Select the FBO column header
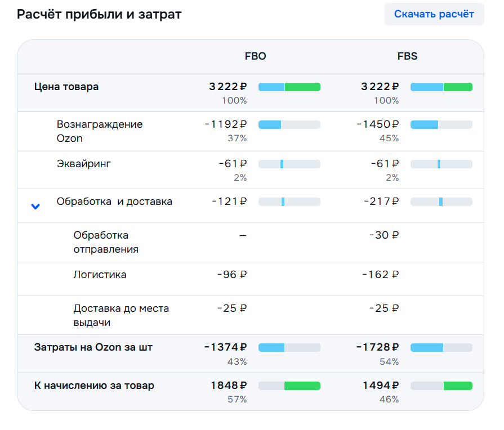The width and height of the screenshot is (504, 430). click(x=255, y=56)
